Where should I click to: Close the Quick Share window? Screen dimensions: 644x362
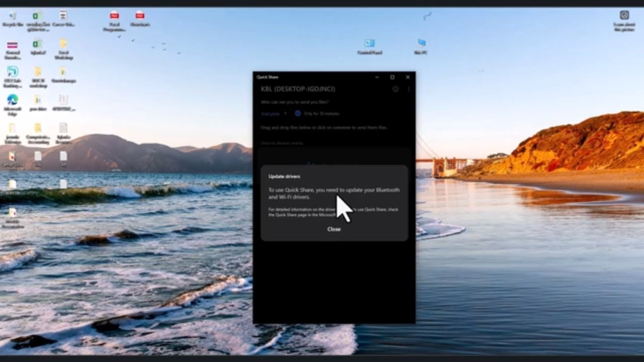click(408, 77)
